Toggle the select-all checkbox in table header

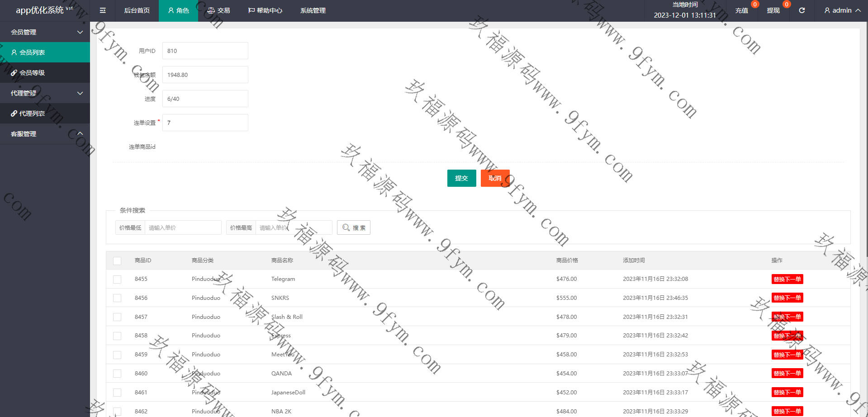117,261
